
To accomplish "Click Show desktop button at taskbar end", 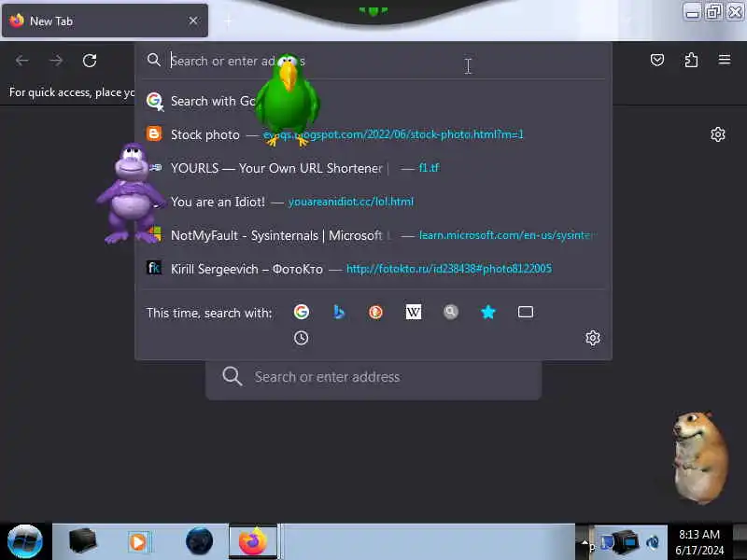I will 740,541.
